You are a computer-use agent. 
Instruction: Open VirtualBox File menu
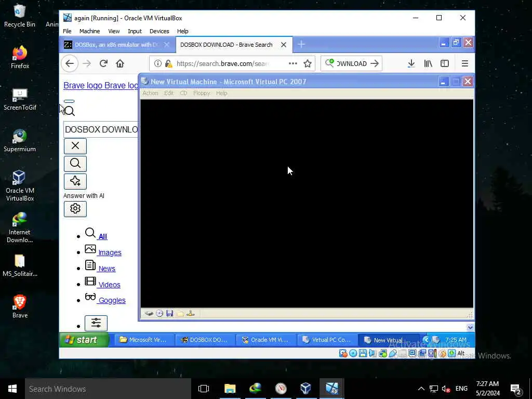(x=67, y=31)
